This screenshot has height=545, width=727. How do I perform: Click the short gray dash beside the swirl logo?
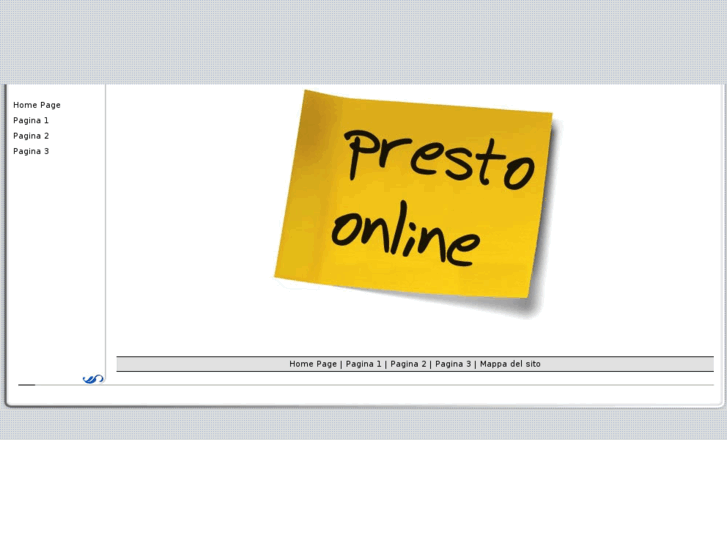click(x=27, y=384)
